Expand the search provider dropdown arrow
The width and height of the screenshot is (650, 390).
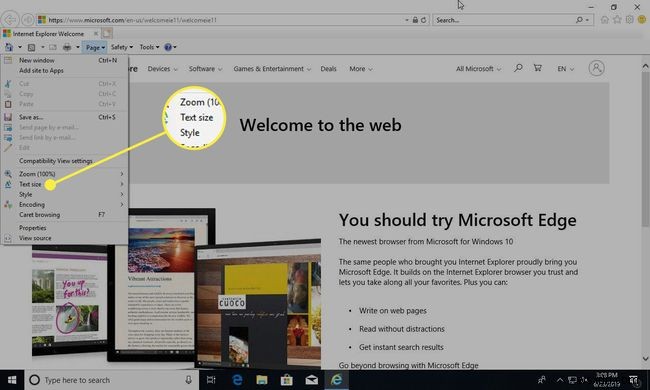point(587,20)
